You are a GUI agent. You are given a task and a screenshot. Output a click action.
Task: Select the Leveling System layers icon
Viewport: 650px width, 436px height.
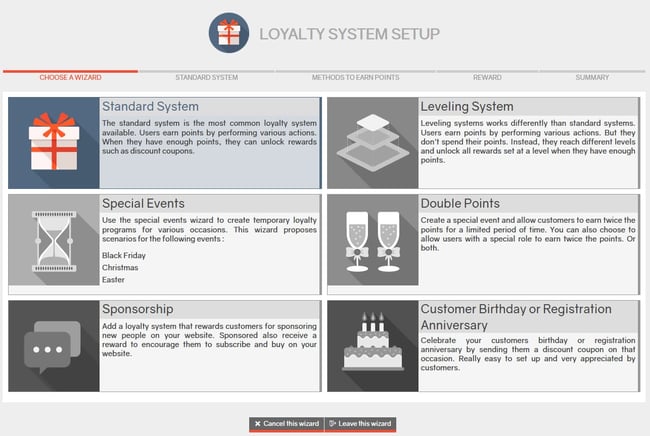(373, 143)
